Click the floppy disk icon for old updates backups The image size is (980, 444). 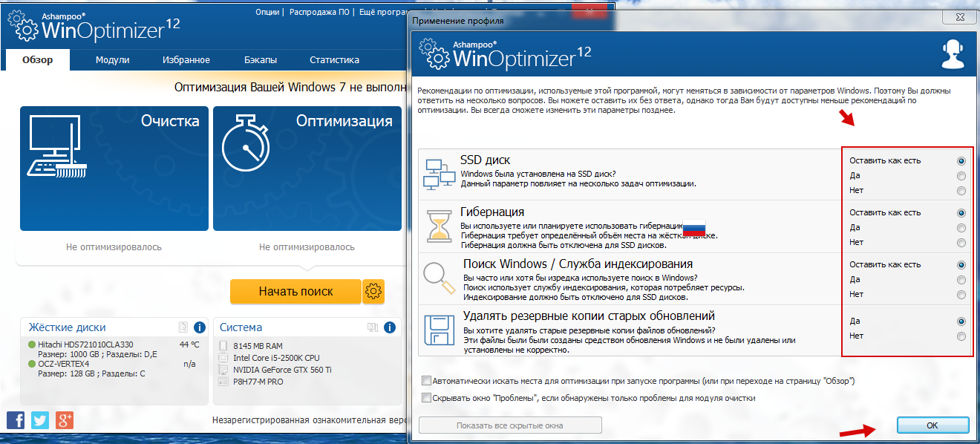click(439, 330)
